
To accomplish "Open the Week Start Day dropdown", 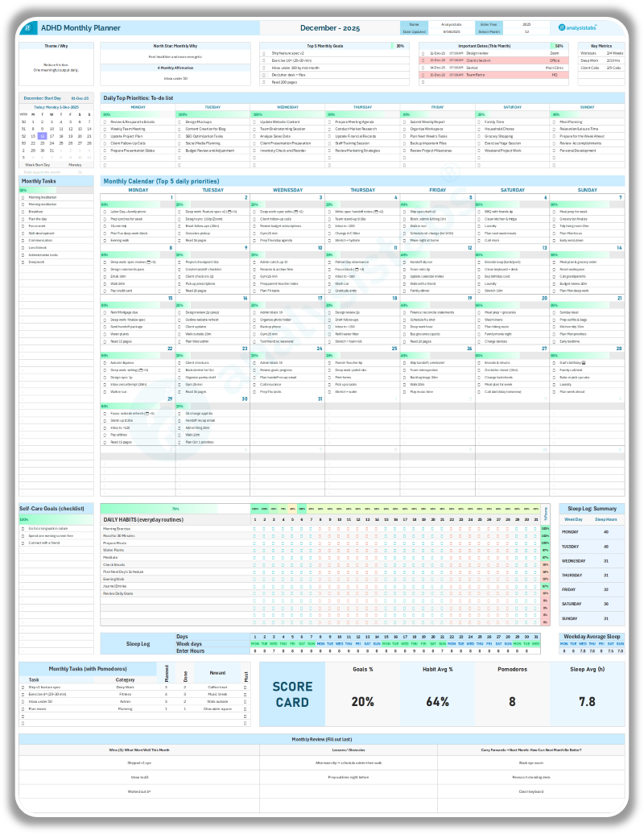I will pyautogui.click(x=75, y=165).
